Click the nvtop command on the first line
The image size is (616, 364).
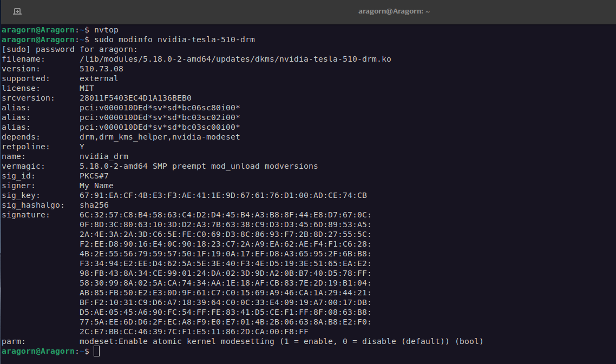click(x=106, y=30)
